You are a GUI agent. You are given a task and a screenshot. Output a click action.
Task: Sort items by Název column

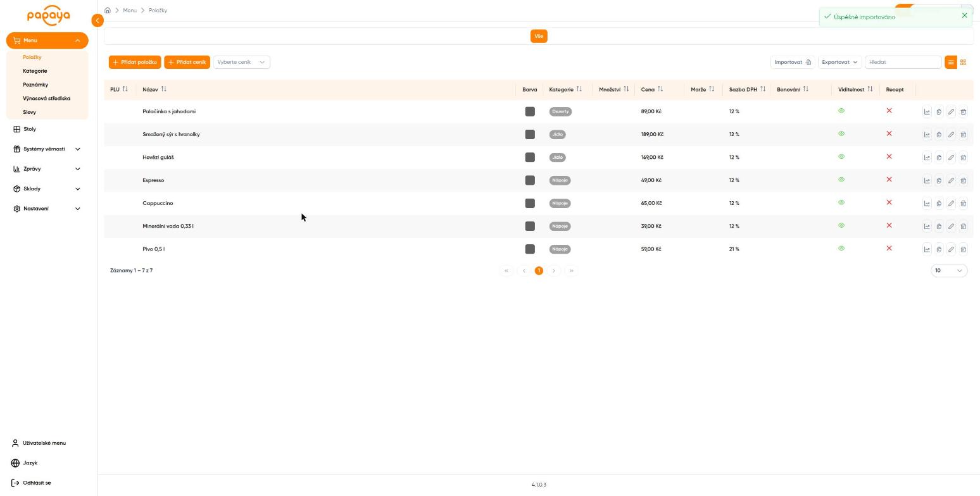pos(163,89)
